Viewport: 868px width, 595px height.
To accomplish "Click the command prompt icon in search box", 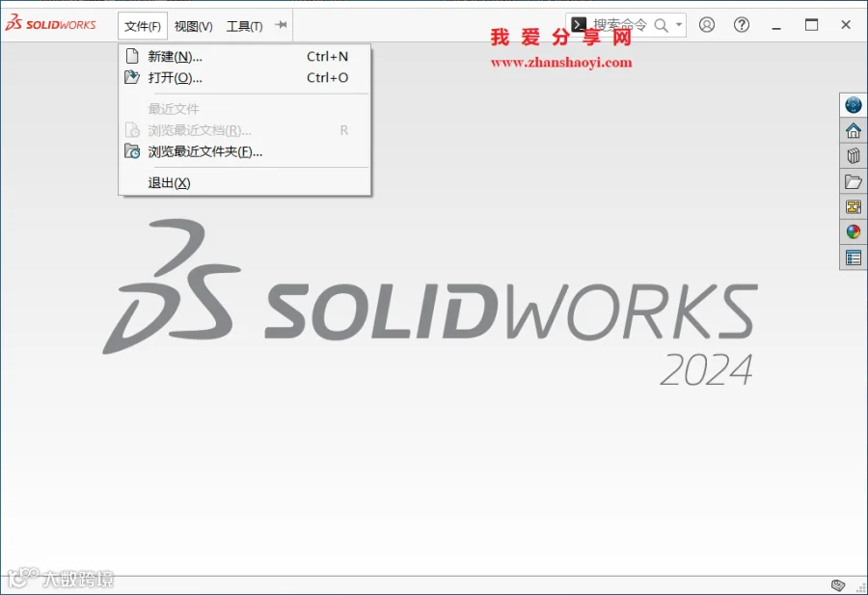I will point(579,24).
